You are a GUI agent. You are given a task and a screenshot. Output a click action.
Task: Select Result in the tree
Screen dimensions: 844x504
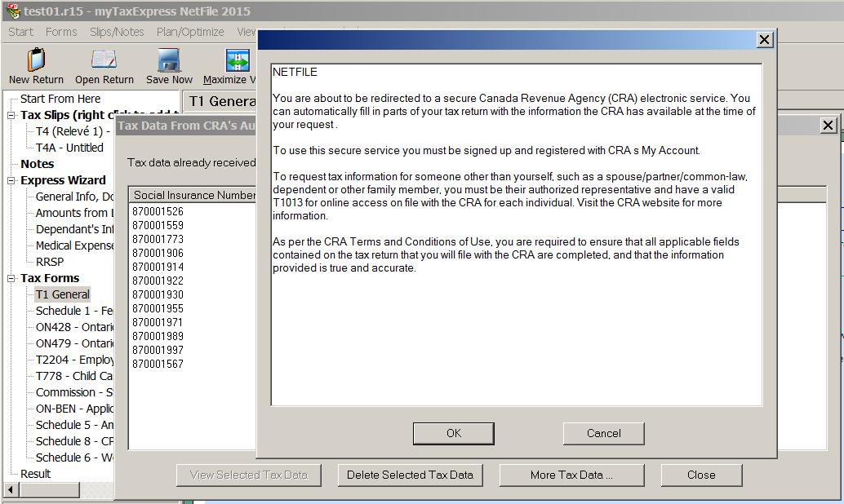click(x=35, y=474)
